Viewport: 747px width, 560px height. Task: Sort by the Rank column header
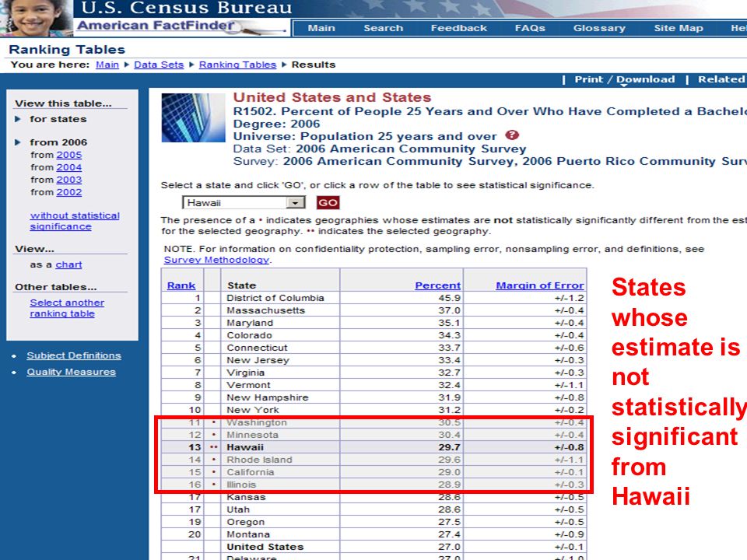[181, 285]
